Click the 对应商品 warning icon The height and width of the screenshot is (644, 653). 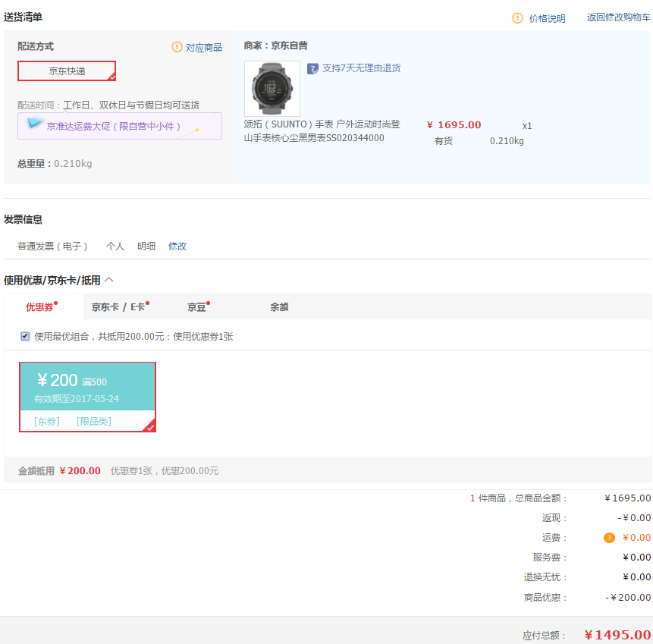177,47
